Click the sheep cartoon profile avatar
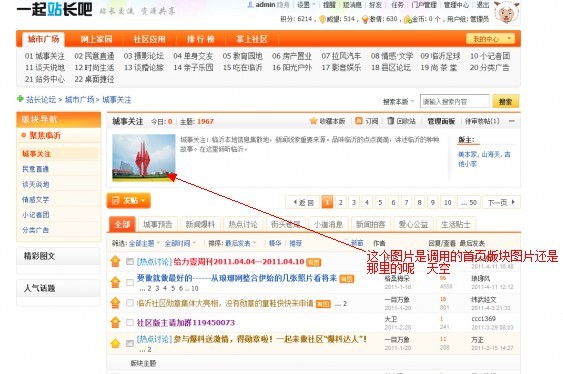Screen dimensions: 563x374 (507, 13)
